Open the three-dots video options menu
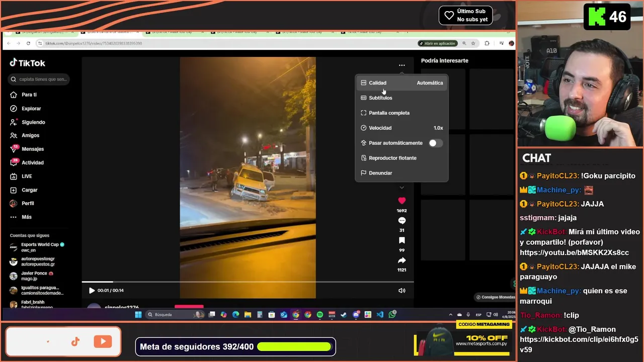The width and height of the screenshot is (644, 362). click(x=401, y=65)
